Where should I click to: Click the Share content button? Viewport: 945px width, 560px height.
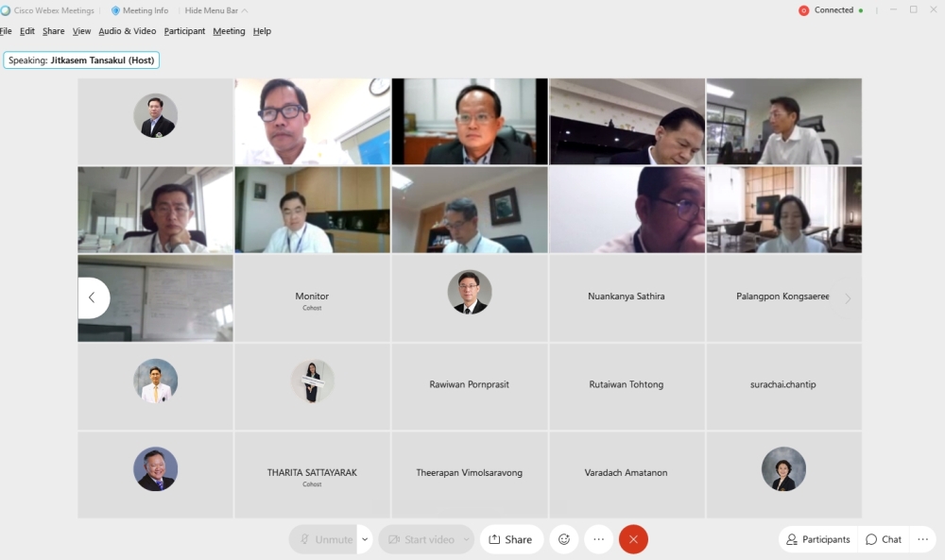tap(511, 539)
